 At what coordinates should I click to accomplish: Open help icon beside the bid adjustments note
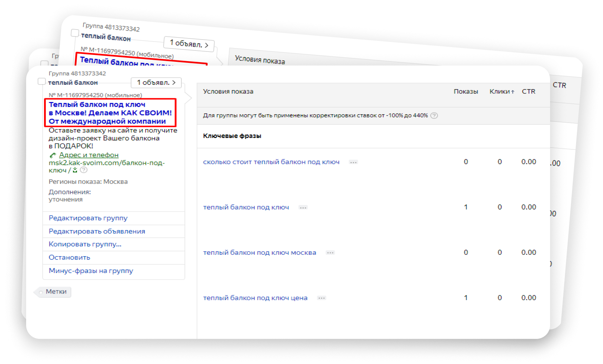(434, 115)
